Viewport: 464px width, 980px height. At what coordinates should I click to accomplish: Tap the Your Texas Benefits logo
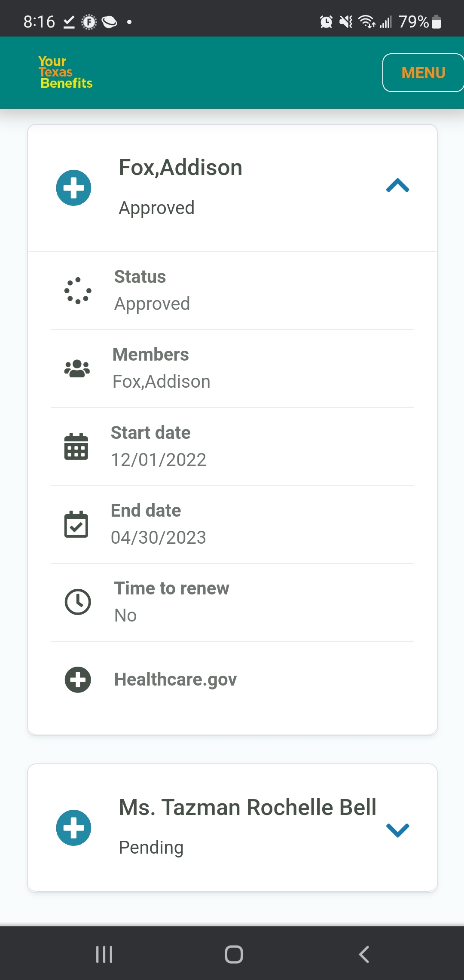click(65, 72)
